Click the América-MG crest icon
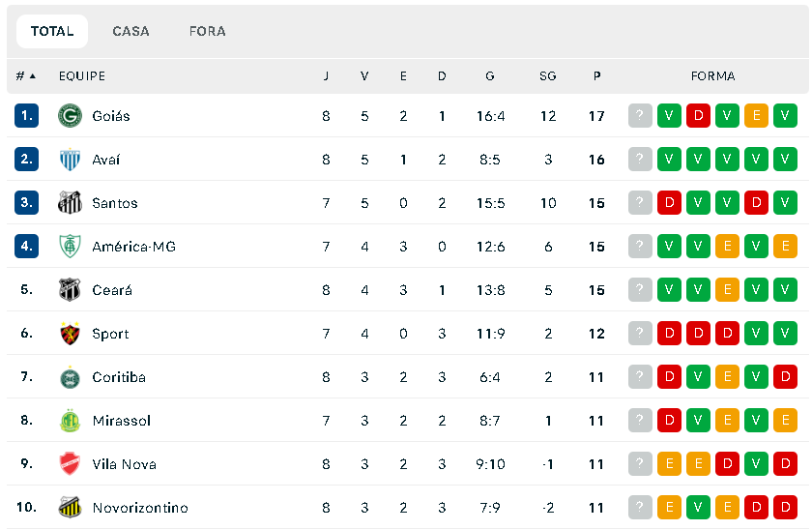This screenshot has width=812, height=530. tap(70, 246)
